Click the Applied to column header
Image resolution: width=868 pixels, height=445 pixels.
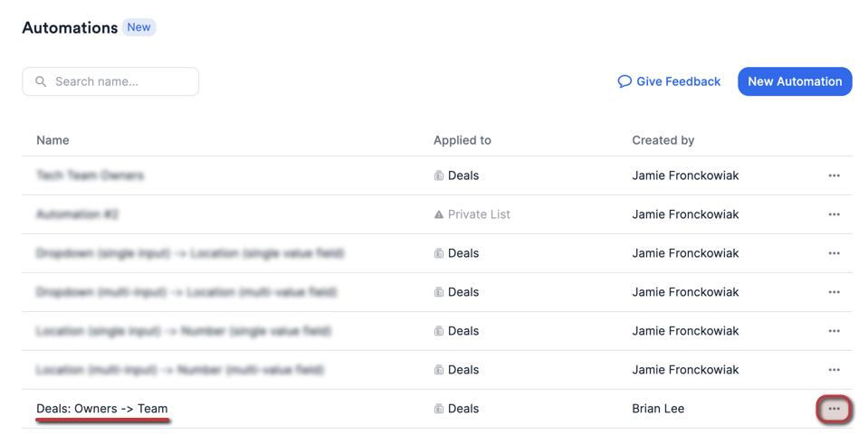click(462, 140)
